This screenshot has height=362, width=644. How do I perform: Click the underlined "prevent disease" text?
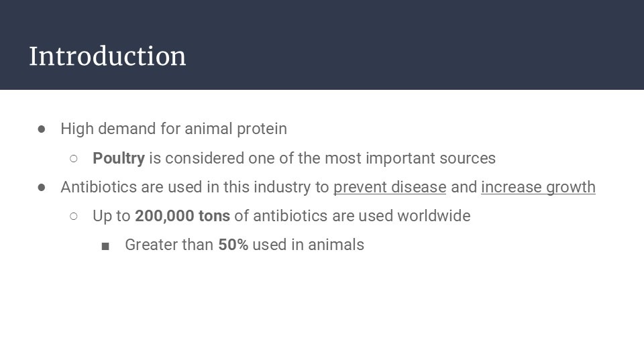pos(390,187)
